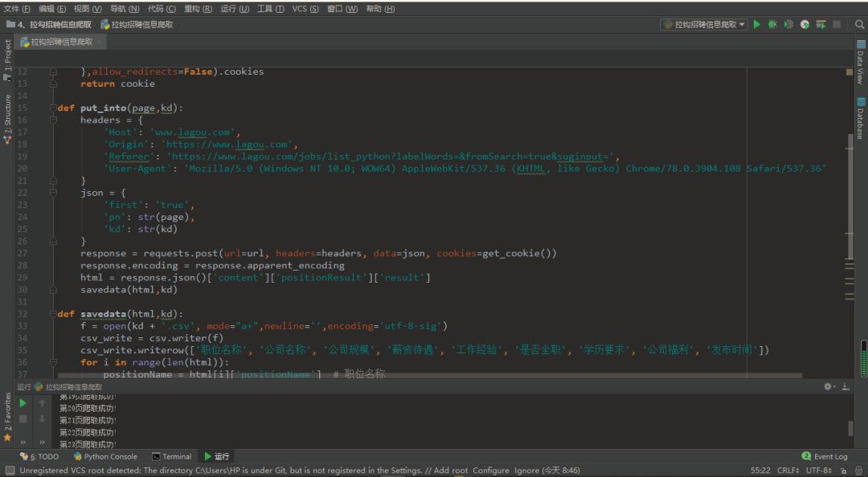The width and height of the screenshot is (868, 477).
Task: Close the 拉勾招聘信息爬取 editor tab
Action: pos(100,42)
